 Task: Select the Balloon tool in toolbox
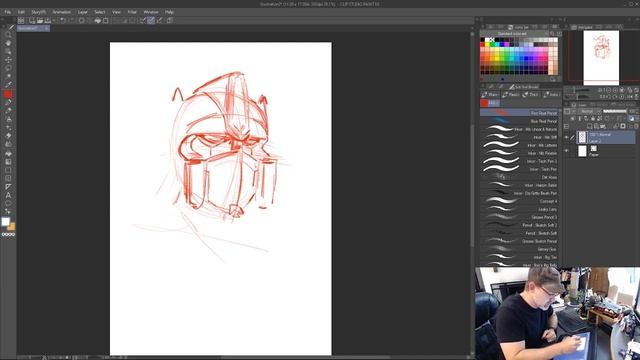click(8, 203)
